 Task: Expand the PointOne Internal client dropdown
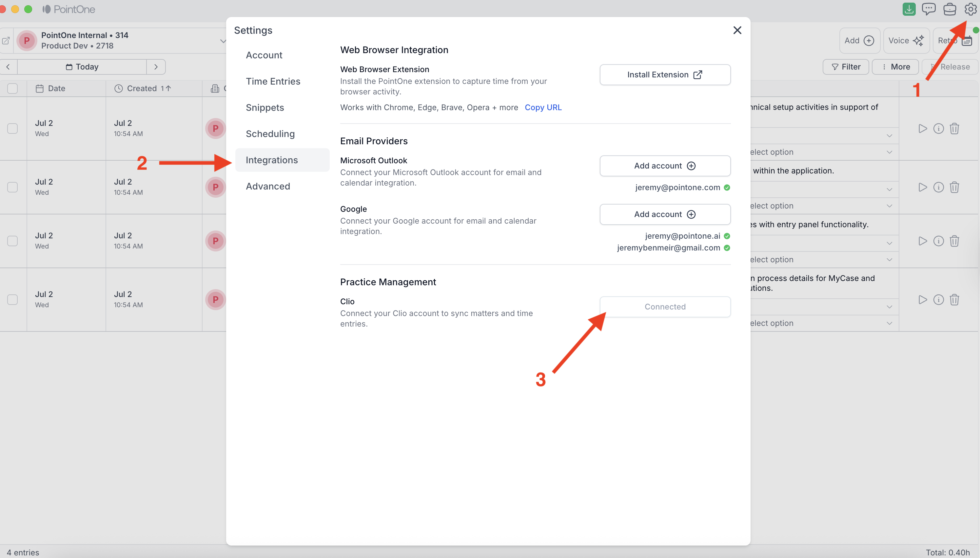pos(223,41)
